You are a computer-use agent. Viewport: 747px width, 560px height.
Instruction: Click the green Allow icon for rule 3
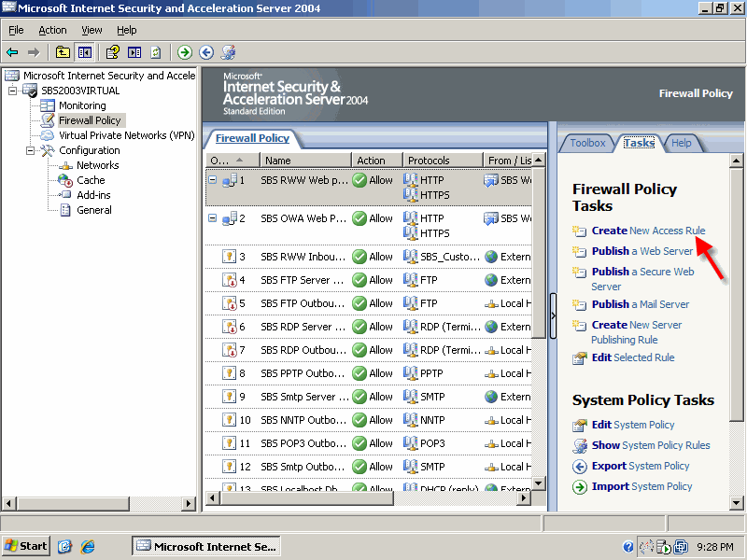359,257
